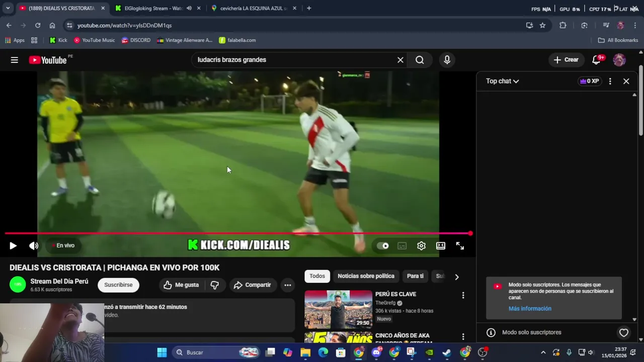The height and width of the screenshot is (362, 644).
Task: Go back to the previous page
Action: (9, 25)
